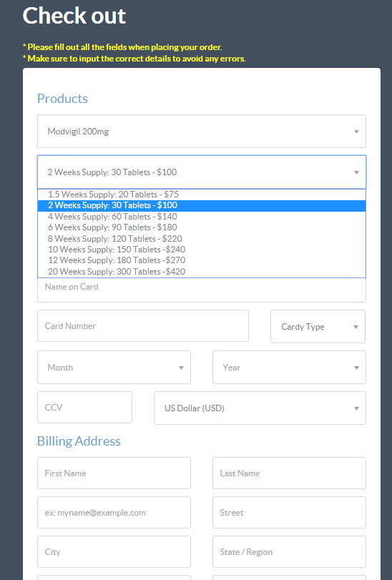Focus the First Name billing field
This screenshot has width=392, height=580.
(114, 473)
